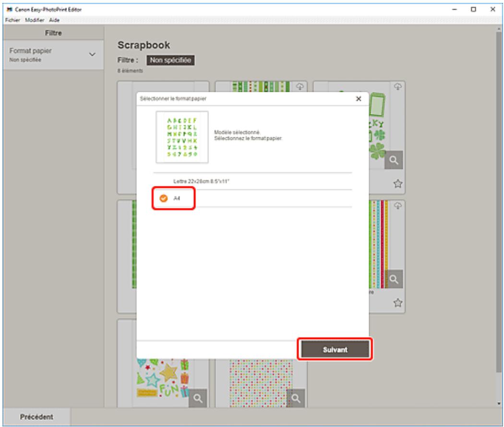The width and height of the screenshot is (504, 427).
Task: Mark the clover template as favorite
Action: (397, 183)
